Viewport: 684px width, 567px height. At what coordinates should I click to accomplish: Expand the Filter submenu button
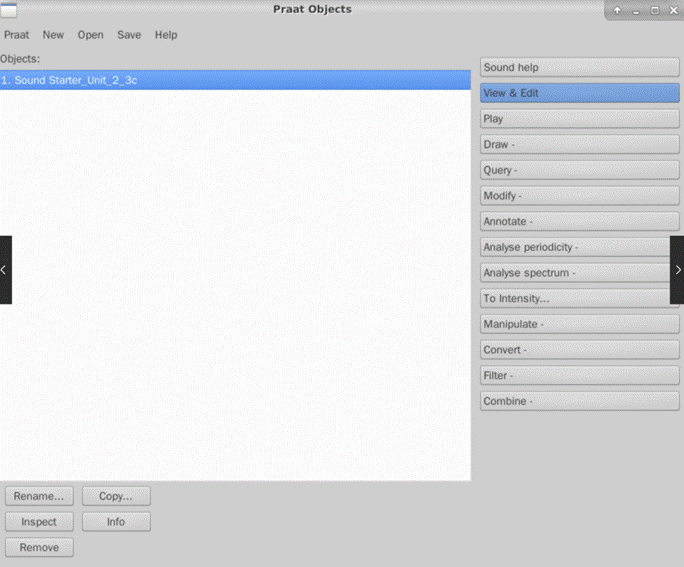(580, 376)
